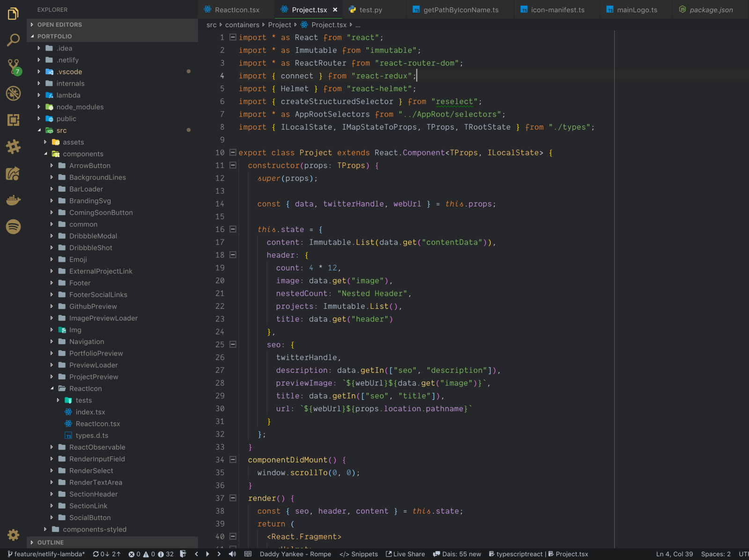Toggle Spotify mute speaker icon in status bar
The width and height of the screenshot is (749, 560).
coord(232,554)
